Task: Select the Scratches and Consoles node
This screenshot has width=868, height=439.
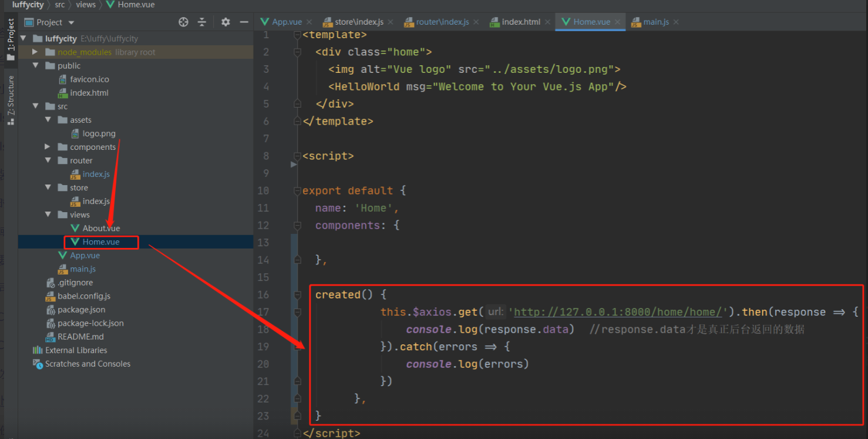Action: (88, 363)
